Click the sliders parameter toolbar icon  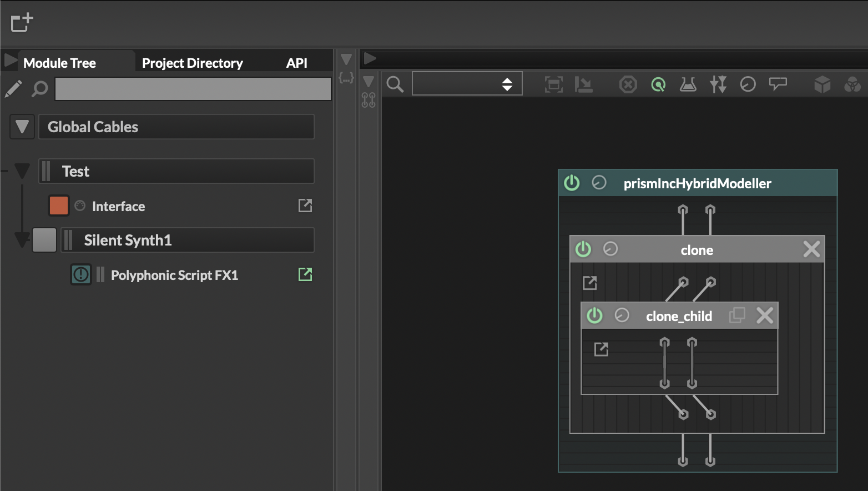718,84
